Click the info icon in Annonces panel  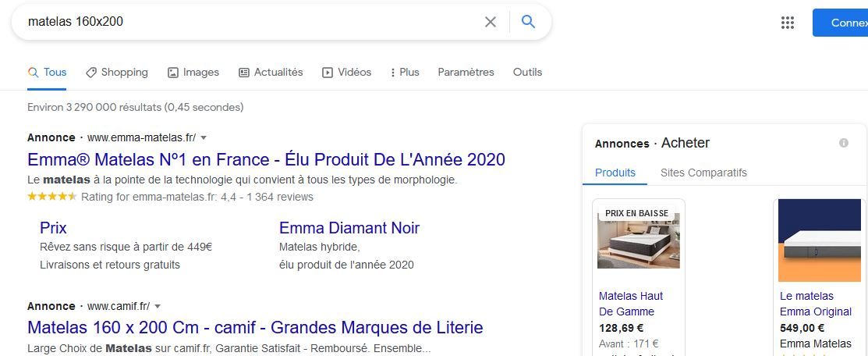click(x=844, y=143)
